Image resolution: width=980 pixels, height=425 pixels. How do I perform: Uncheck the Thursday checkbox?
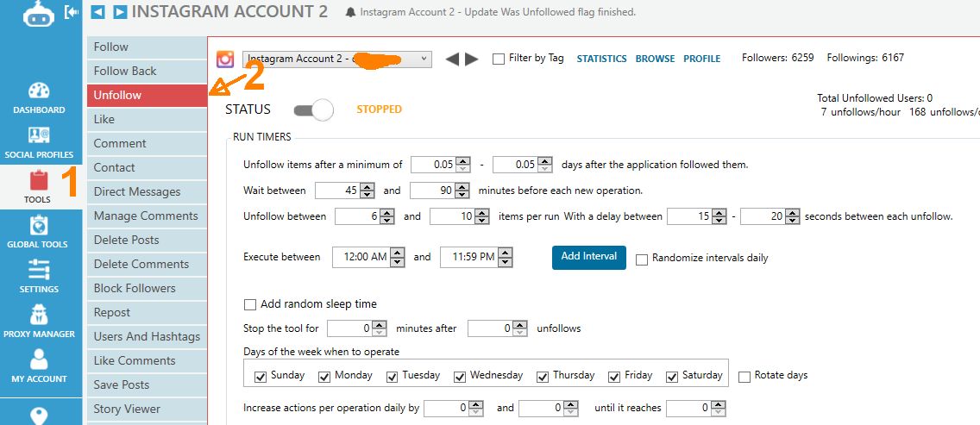click(x=542, y=376)
